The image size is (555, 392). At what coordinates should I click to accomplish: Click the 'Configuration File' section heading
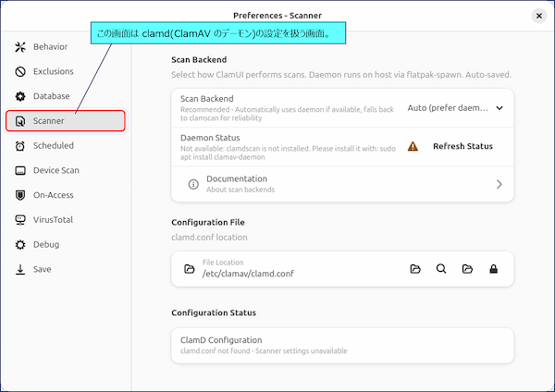tap(208, 222)
